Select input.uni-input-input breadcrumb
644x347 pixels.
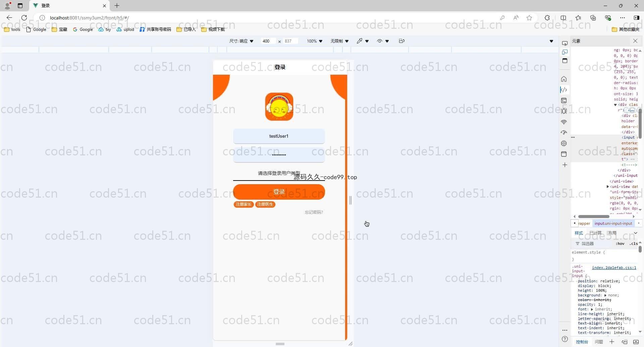[x=613, y=223]
